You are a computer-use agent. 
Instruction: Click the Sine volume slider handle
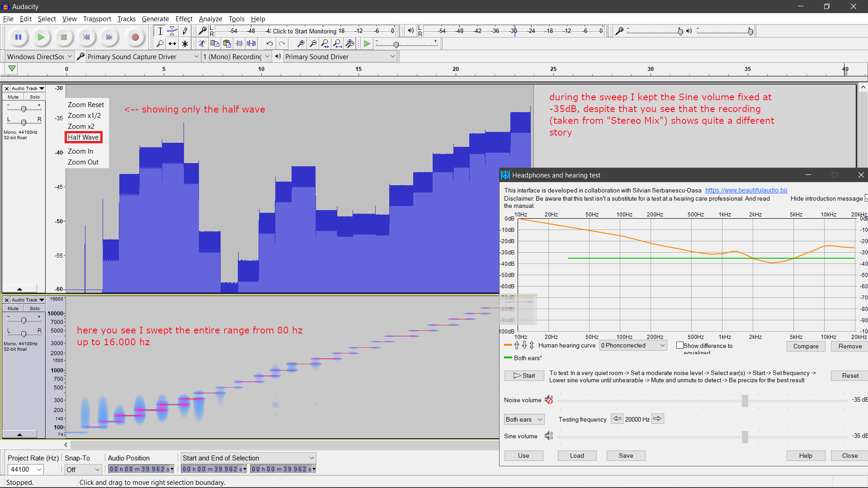[745, 437]
